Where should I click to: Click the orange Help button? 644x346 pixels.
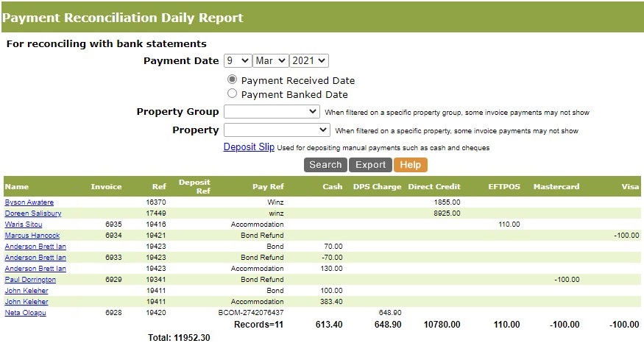point(410,165)
